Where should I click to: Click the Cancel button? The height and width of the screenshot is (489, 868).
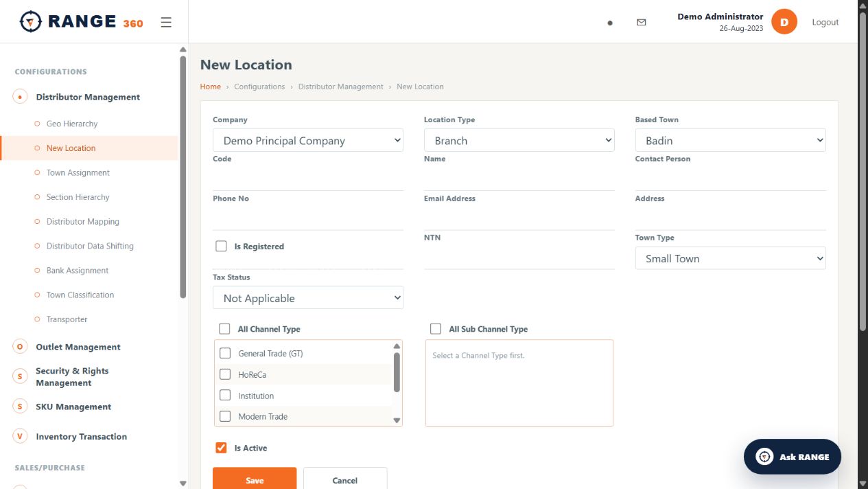point(345,479)
